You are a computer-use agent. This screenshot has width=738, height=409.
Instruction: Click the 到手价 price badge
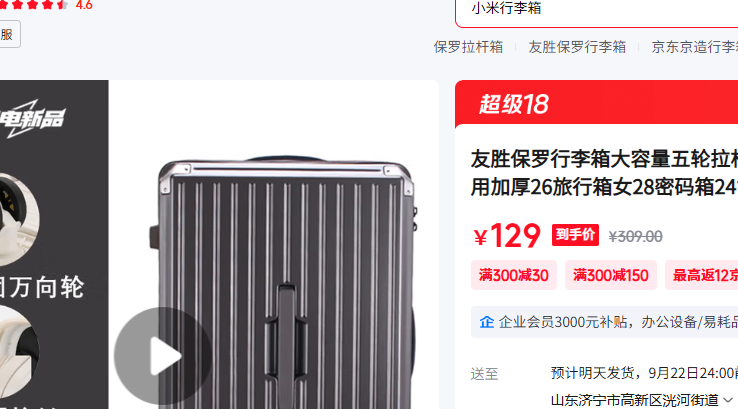[x=575, y=235]
